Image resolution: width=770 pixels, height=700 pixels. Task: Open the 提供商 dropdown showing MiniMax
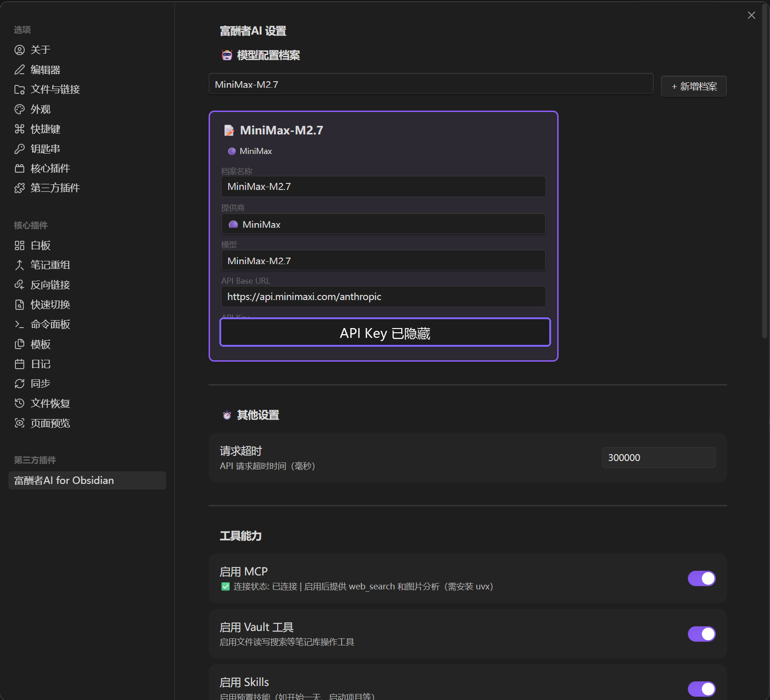(383, 224)
